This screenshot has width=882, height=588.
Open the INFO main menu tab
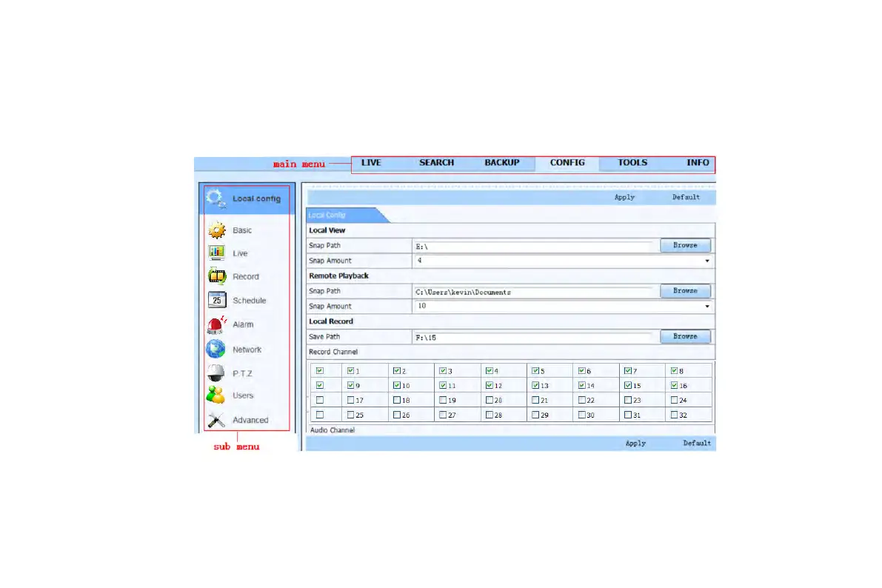tap(698, 163)
